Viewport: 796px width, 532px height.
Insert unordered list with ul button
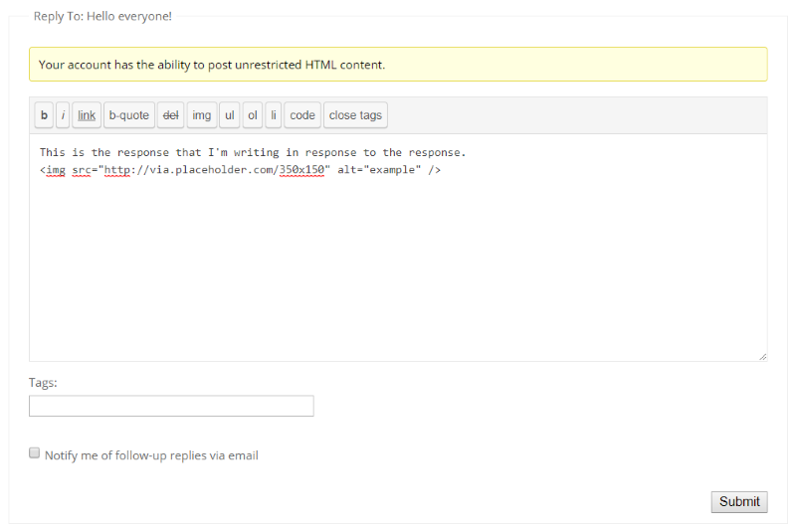[230, 115]
